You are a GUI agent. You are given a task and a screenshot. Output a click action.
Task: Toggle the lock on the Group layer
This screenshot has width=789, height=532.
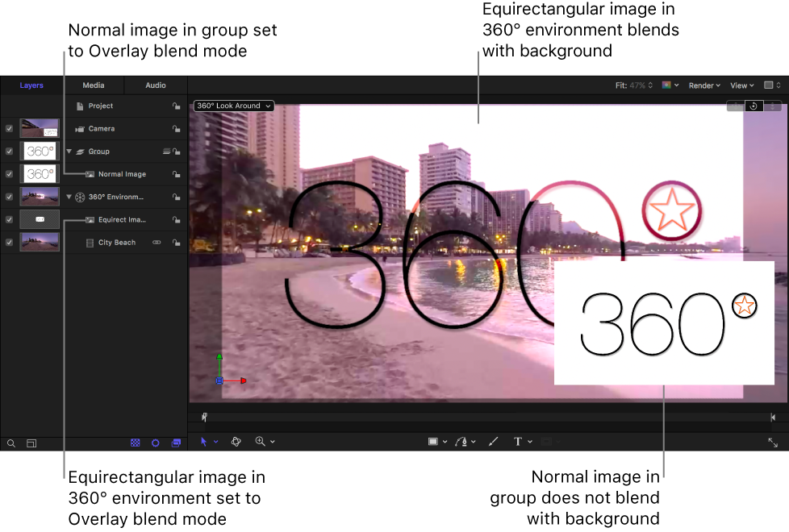pos(176,151)
